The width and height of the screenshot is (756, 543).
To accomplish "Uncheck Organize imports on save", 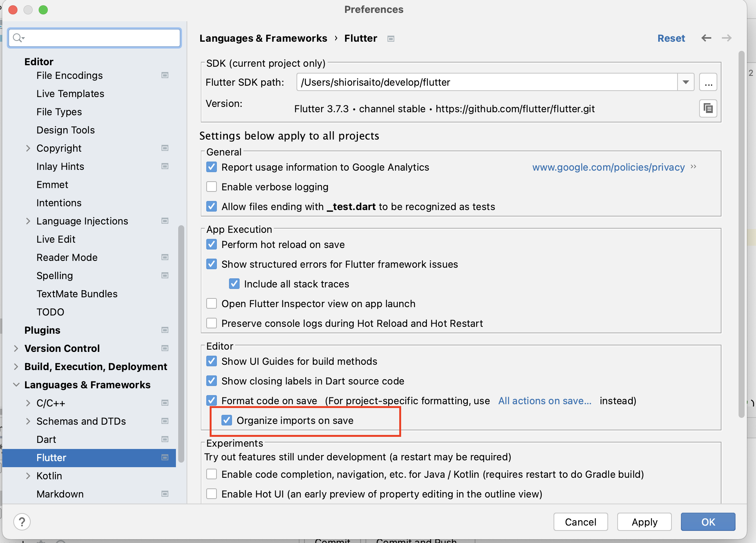I will [227, 421].
